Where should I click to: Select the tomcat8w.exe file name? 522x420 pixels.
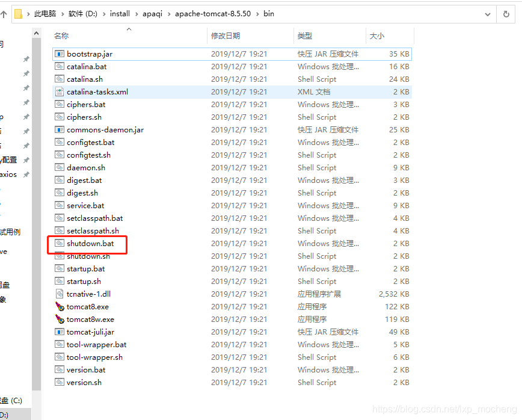[x=90, y=320]
